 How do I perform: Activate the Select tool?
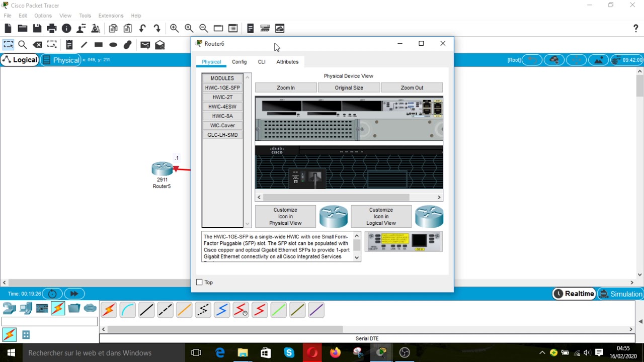click(x=8, y=45)
